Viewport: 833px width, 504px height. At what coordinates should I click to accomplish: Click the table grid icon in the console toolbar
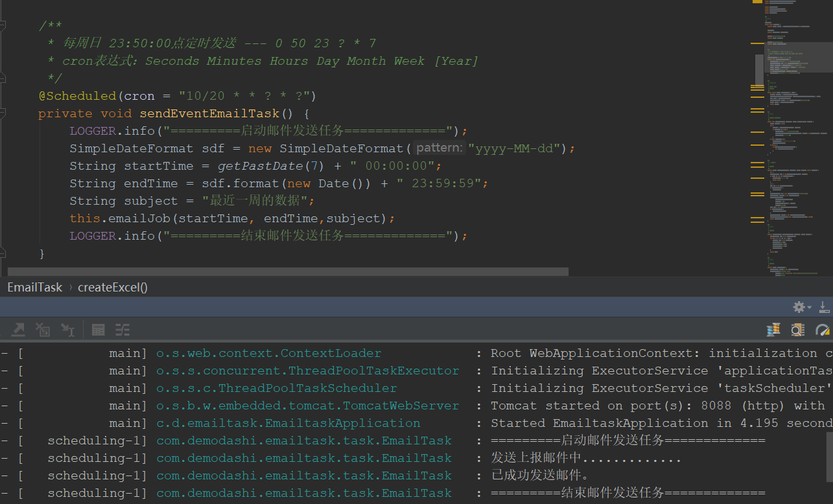click(x=98, y=329)
